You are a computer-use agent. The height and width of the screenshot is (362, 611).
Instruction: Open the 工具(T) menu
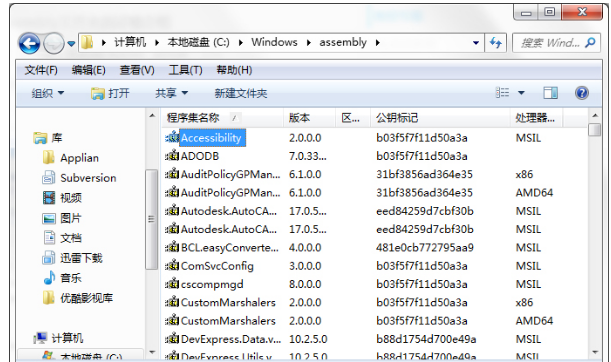click(185, 70)
